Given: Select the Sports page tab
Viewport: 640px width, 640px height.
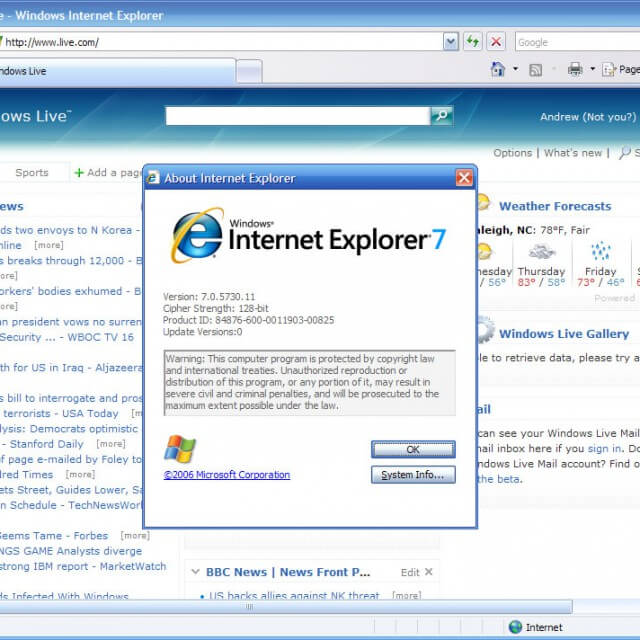Looking at the screenshot, I should pos(32,173).
